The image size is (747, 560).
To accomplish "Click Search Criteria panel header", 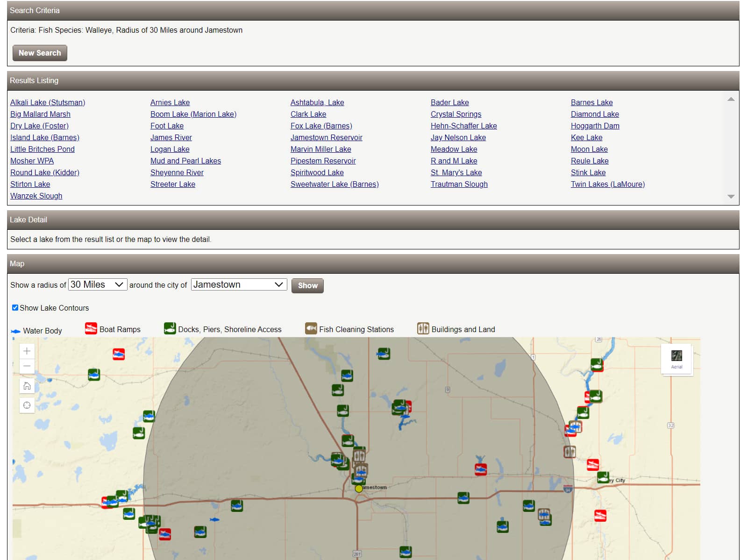I will [x=373, y=10].
